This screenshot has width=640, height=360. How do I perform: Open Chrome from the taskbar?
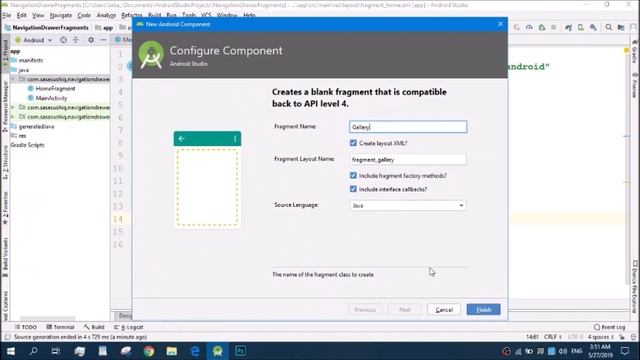pos(149,351)
